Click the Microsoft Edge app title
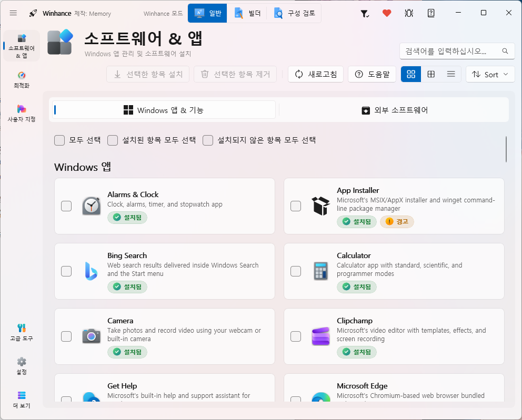 (362, 386)
